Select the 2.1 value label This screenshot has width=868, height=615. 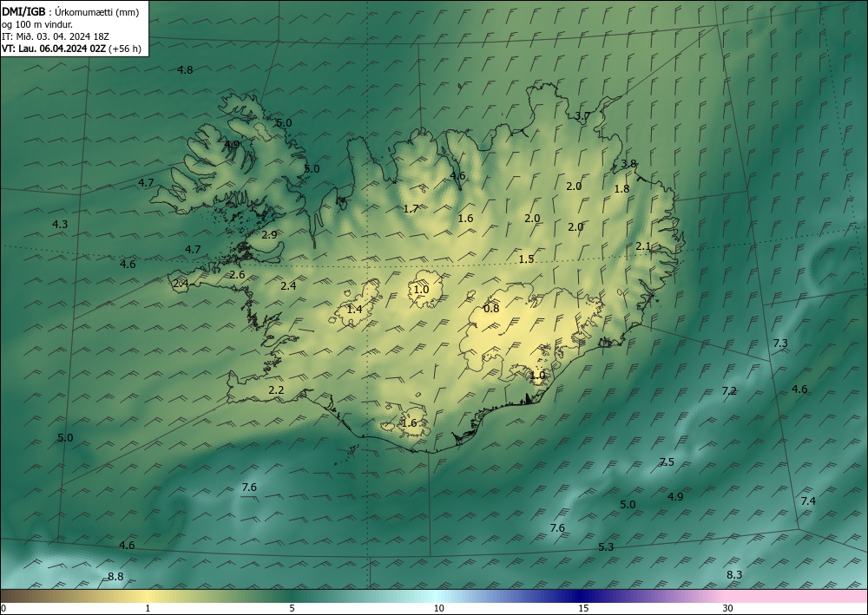643,246
